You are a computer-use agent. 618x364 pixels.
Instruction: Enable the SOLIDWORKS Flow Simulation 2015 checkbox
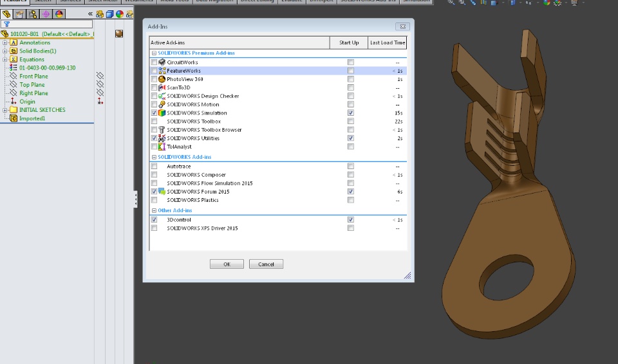154,183
